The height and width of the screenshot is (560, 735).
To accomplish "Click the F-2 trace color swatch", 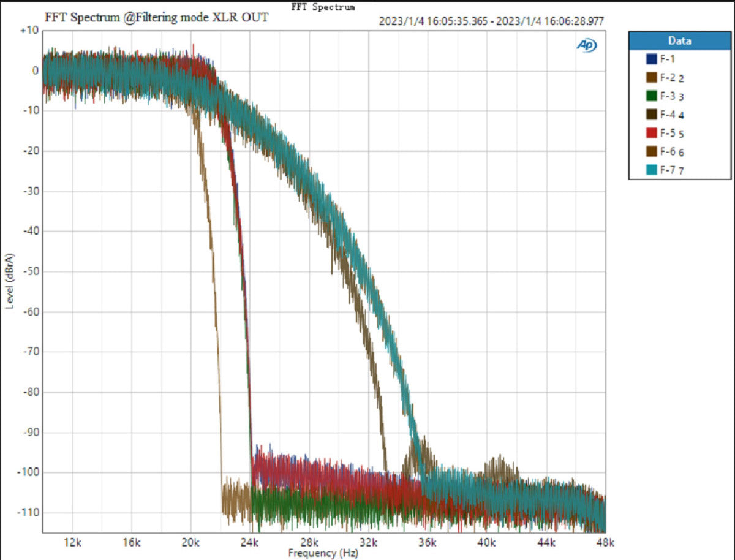I will tap(651, 78).
